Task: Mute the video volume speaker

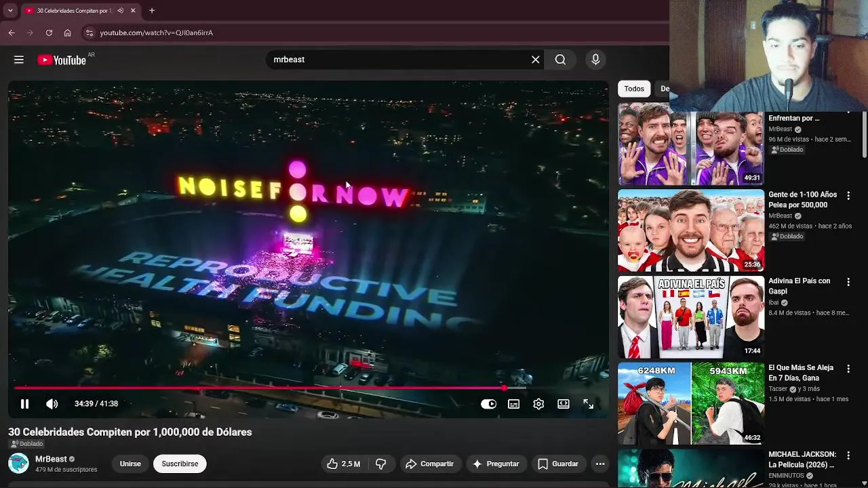Action: click(52, 404)
